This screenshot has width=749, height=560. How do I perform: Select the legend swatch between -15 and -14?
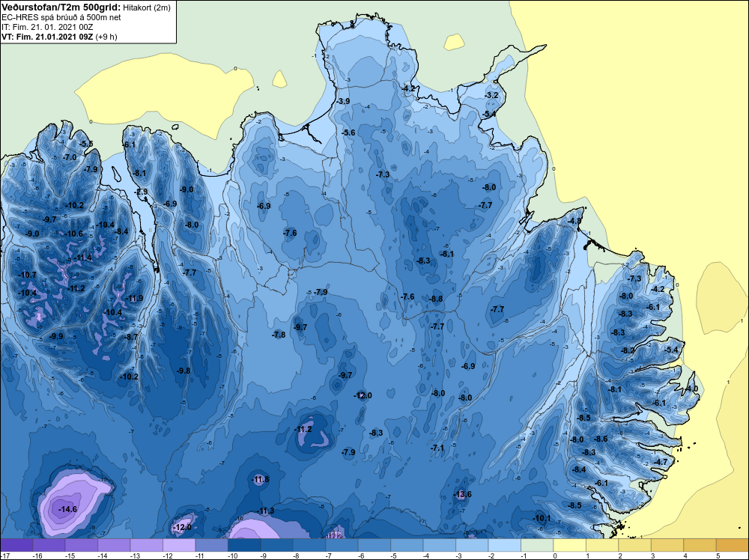pyautogui.click(x=82, y=545)
